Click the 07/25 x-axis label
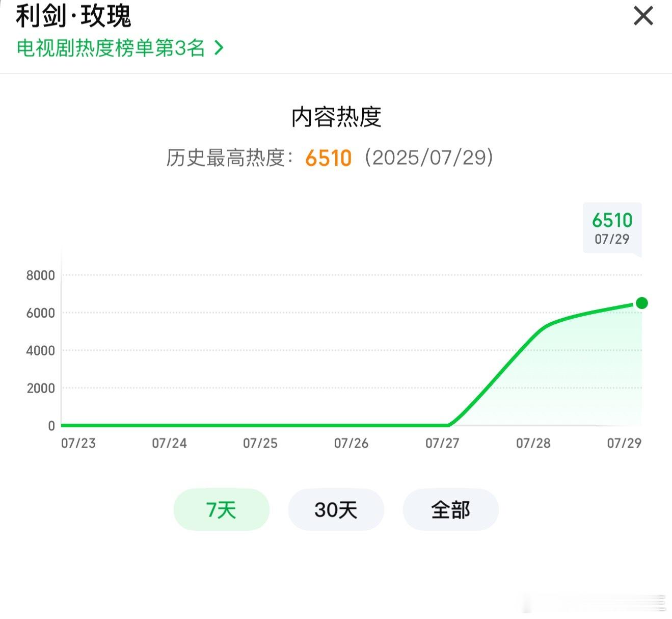 pyautogui.click(x=260, y=443)
